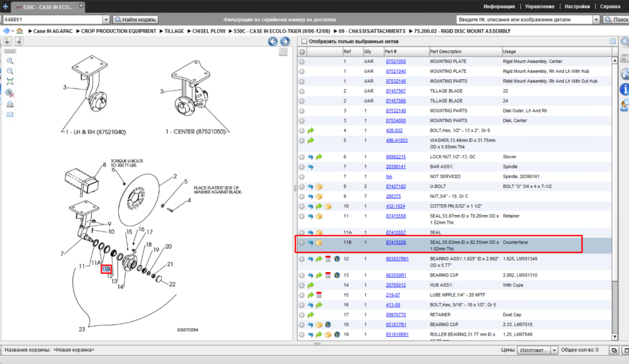Go to next illustration blue arrow

click(x=285, y=41)
